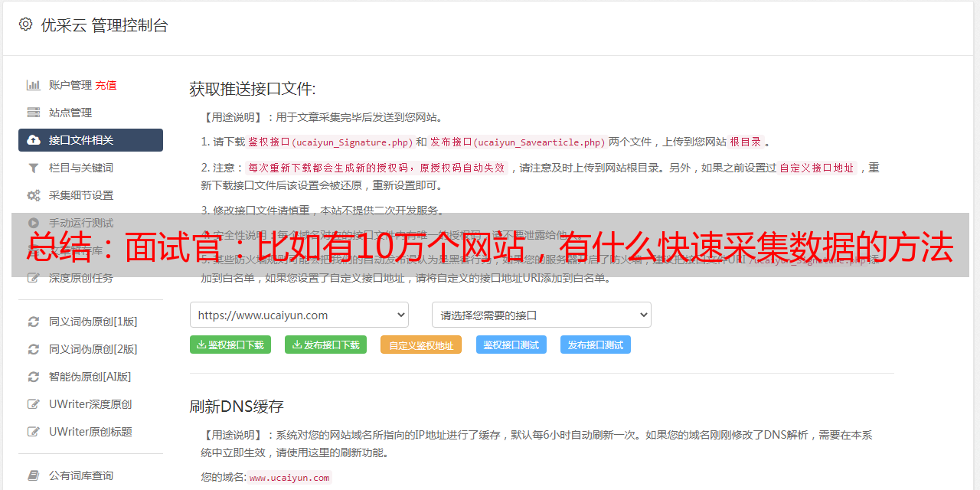Open 智能伪原创[AI版] menu item
Image resolution: width=980 pixels, height=490 pixels.
point(90,377)
